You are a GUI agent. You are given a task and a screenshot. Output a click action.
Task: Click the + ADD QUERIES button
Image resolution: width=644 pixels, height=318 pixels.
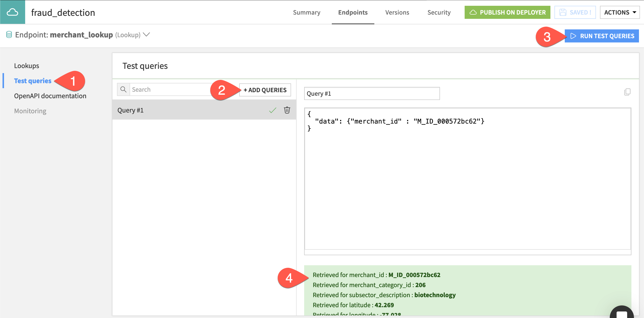pyautogui.click(x=265, y=90)
